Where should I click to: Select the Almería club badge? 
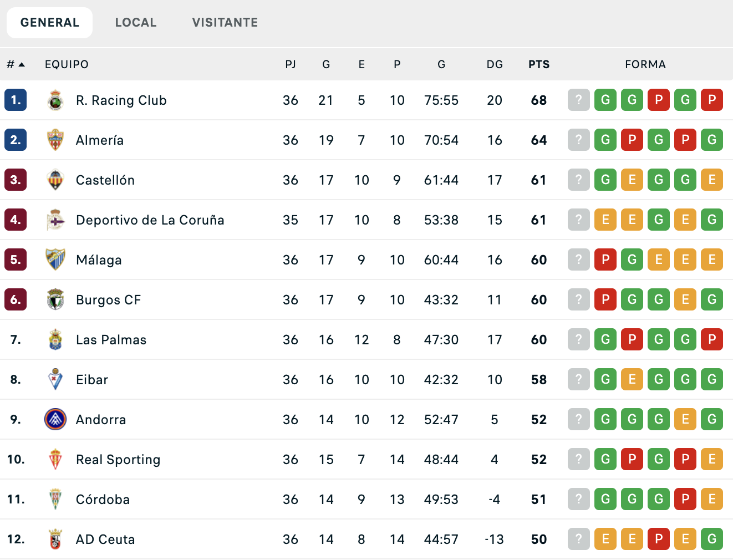click(55, 140)
